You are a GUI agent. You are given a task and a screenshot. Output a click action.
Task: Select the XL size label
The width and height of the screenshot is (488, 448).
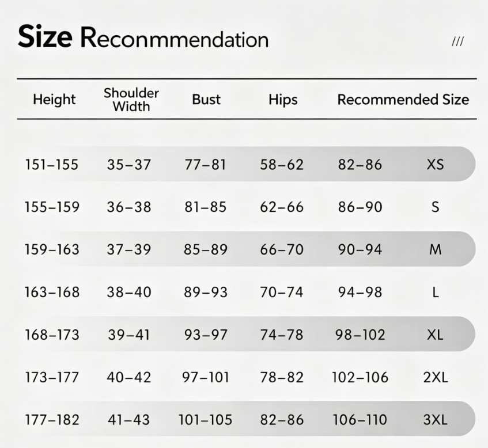435,335
